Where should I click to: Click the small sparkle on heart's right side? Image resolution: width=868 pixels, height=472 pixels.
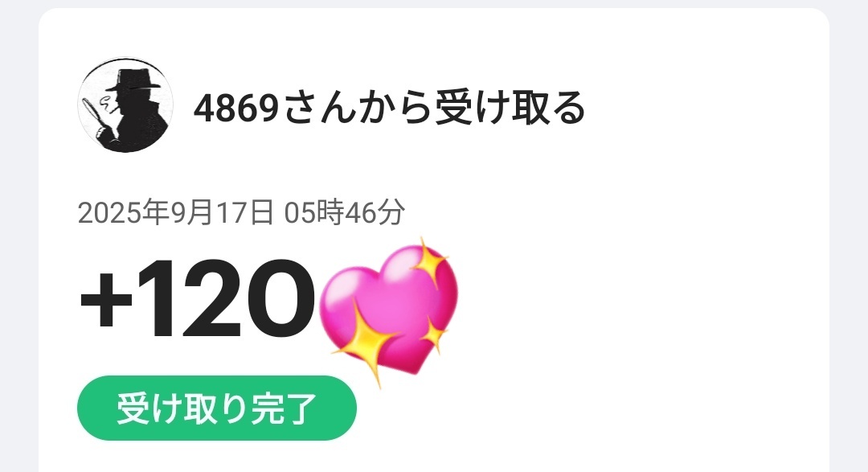pyautogui.click(x=433, y=332)
